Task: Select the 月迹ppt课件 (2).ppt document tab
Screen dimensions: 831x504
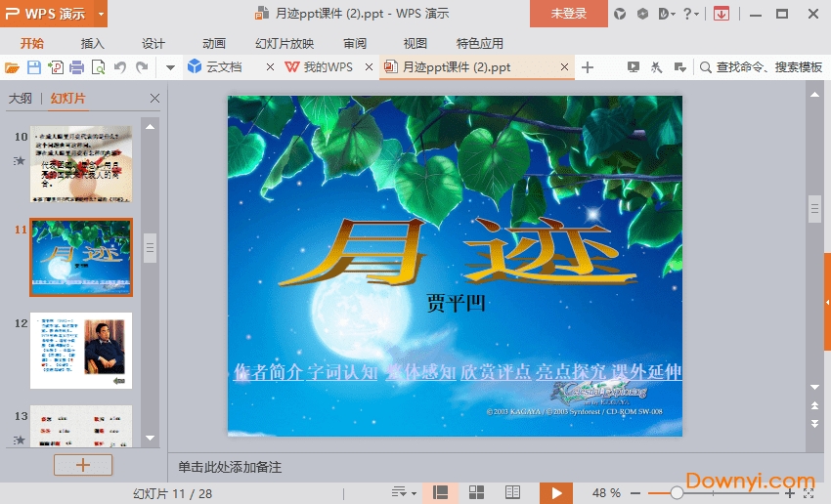Action: pyautogui.click(x=456, y=67)
